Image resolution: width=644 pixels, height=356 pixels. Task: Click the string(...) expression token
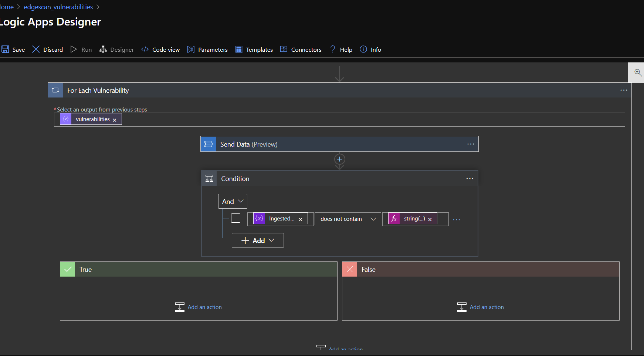[x=413, y=218]
